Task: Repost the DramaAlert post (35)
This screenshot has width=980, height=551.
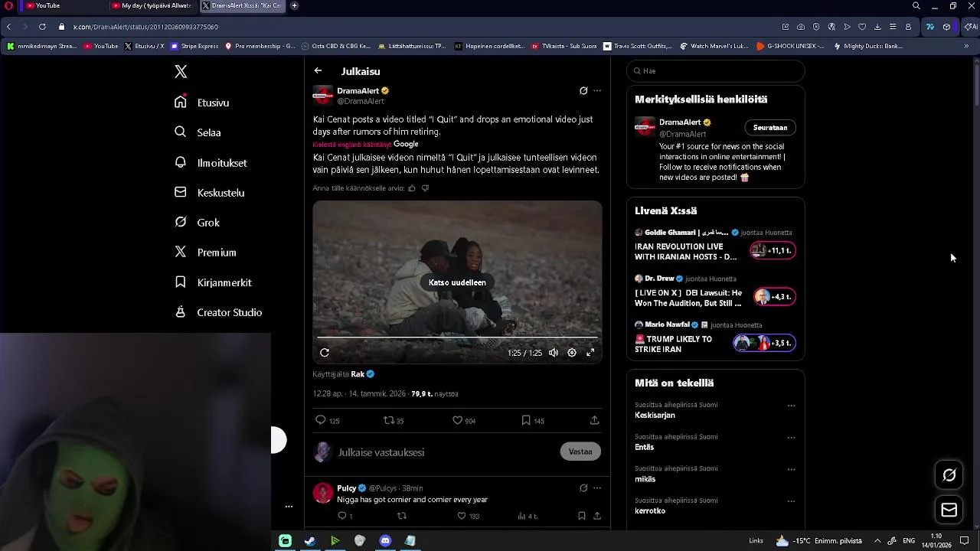Action: pos(394,420)
